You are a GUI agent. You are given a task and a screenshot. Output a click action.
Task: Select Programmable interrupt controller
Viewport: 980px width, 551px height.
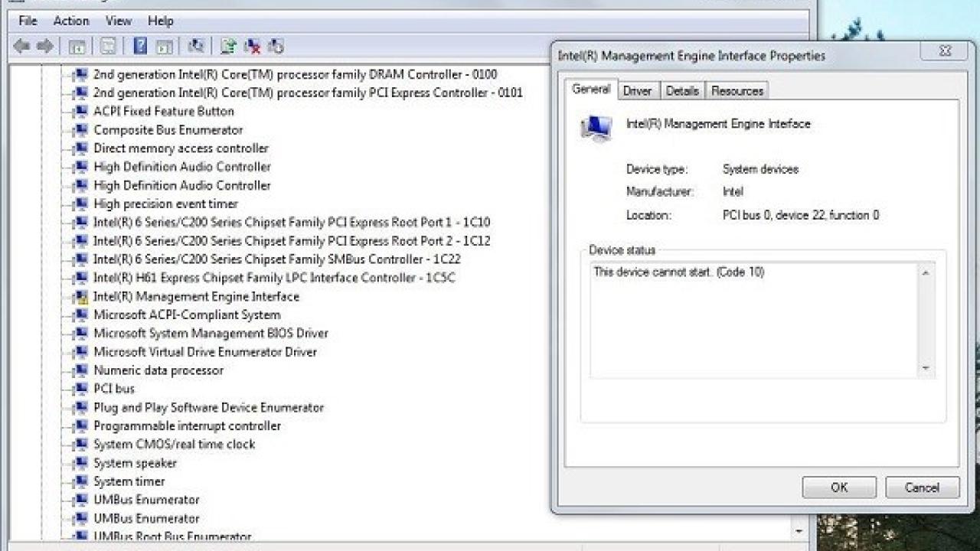click(187, 426)
